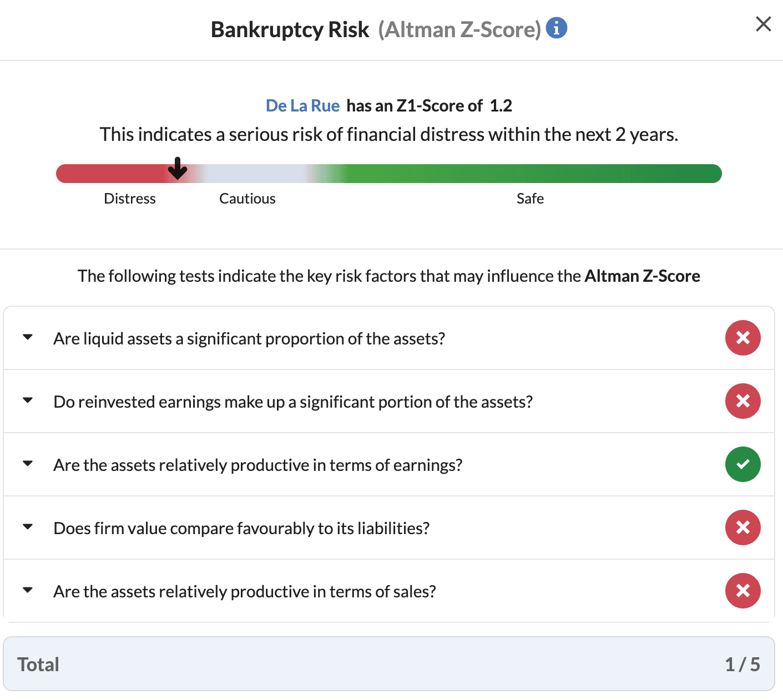Expand the earnings productivity question arrow
783x700 pixels.
click(x=28, y=464)
